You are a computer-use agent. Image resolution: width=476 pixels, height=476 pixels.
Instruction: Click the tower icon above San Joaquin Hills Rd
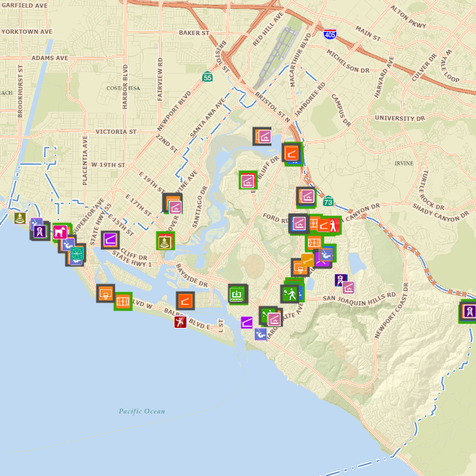coord(340,280)
